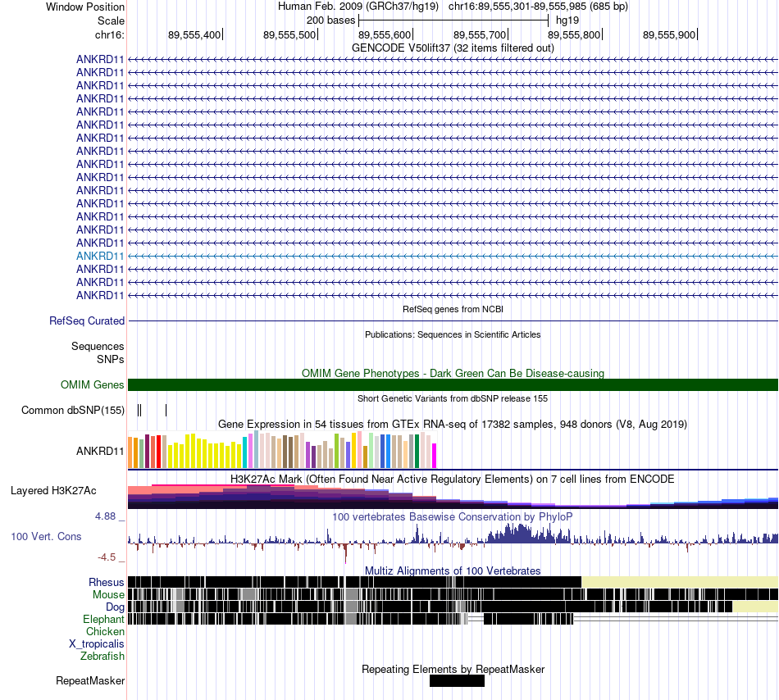Click the Layered H3K27Ac track label
The width and height of the screenshot is (779, 700).
[x=53, y=490]
